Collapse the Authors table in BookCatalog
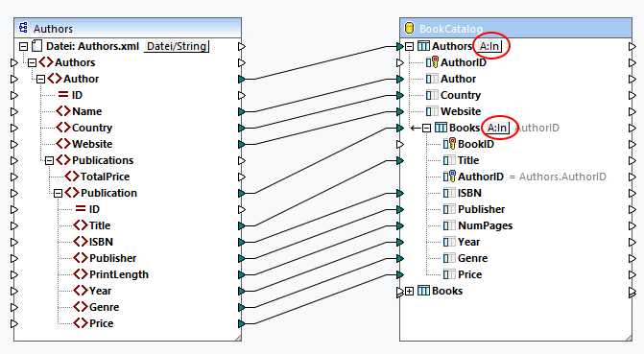This screenshot has height=354, width=644. click(409, 46)
